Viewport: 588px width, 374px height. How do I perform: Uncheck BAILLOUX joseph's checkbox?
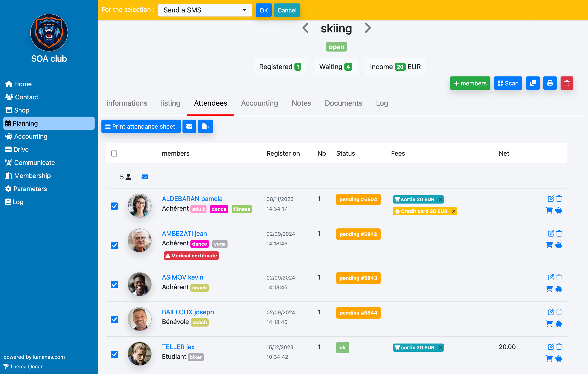114,319
